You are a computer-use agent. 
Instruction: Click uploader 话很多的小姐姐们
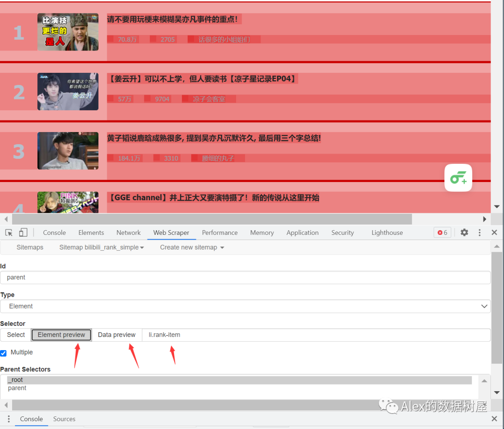point(224,39)
